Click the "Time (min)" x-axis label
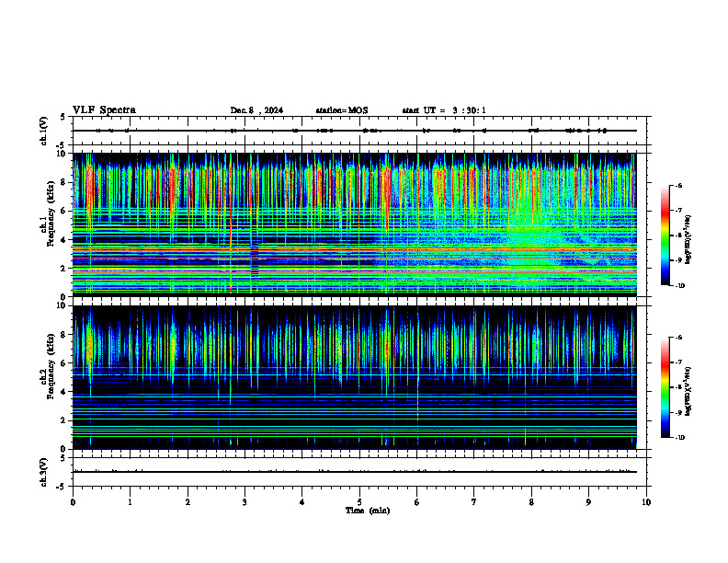Screen dimensions: 728x563 click(x=368, y=511)
